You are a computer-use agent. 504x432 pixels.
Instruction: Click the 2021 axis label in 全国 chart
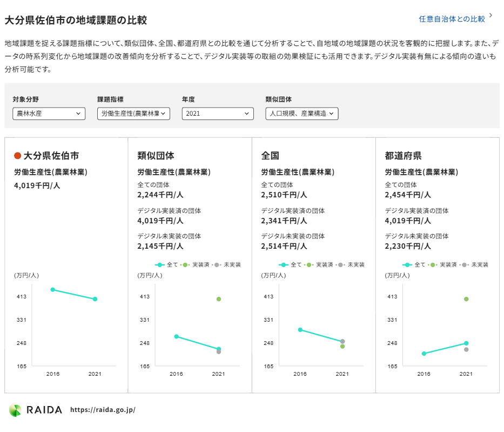(x=342, y=373)
